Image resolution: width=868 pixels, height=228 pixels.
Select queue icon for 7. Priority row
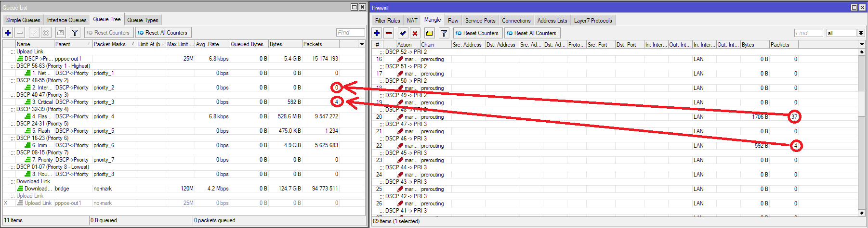click(28, 160)
